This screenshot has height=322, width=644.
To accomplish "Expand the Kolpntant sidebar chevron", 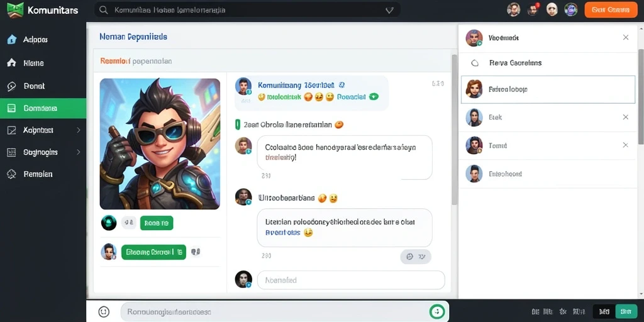I will [79, 130].
